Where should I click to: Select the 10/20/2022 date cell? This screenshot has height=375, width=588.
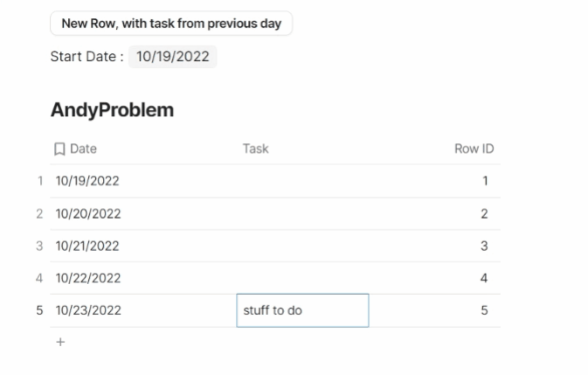(87, 213)
